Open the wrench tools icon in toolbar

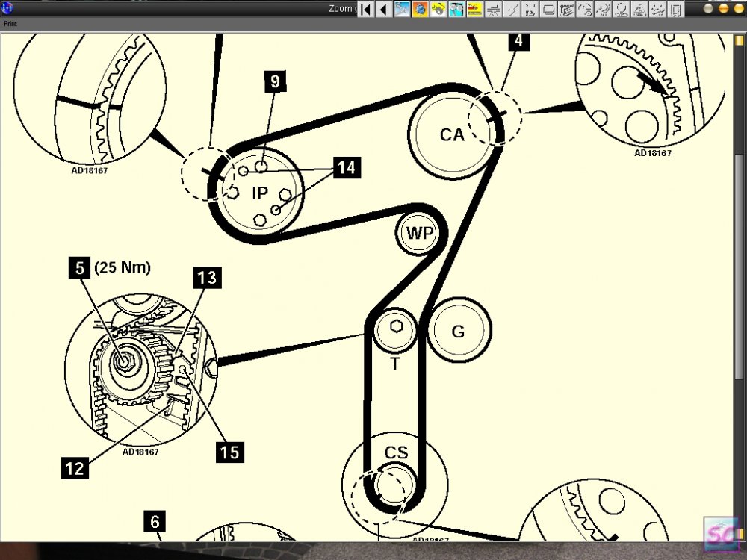point(402,8)
